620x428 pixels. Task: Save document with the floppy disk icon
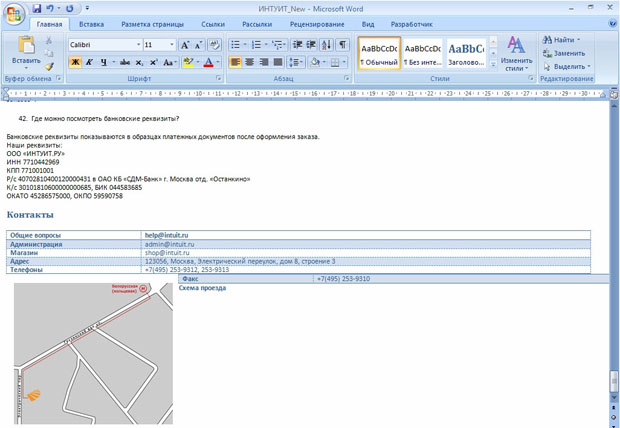37,8
